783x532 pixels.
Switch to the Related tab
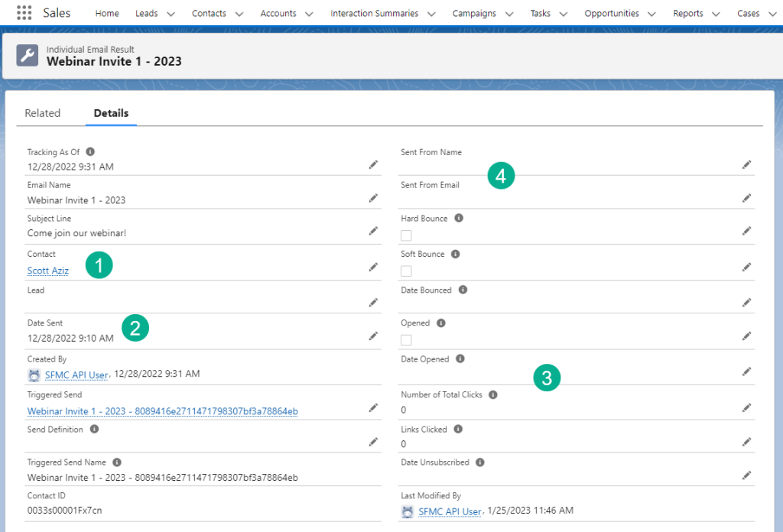[42, 113]
